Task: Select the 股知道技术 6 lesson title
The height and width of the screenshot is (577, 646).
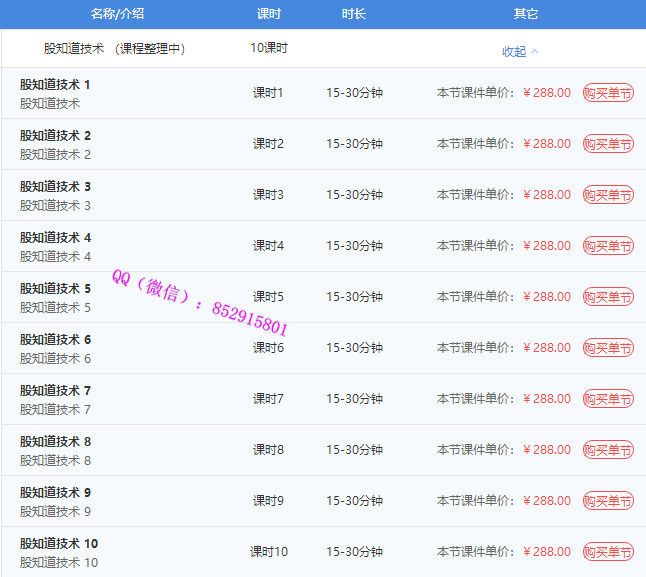Action: (x=55, y=340)
